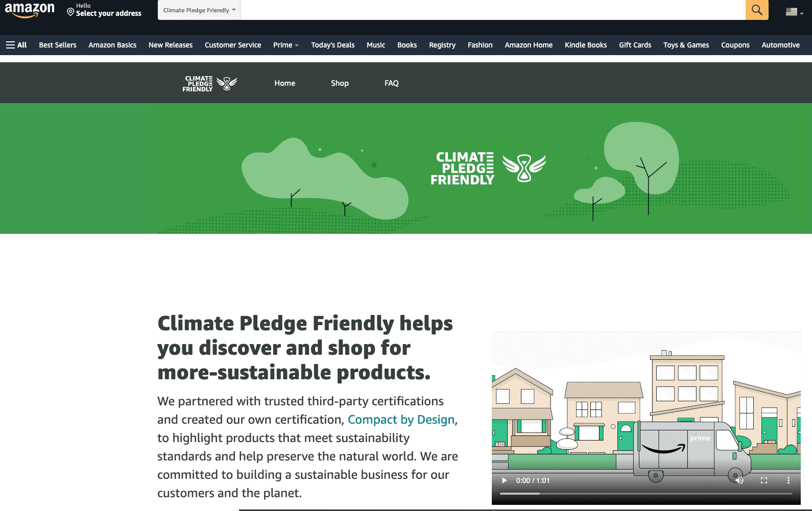Click the orange search magnifier button
This screenshot has width=812, height=511.
[757, 10]
